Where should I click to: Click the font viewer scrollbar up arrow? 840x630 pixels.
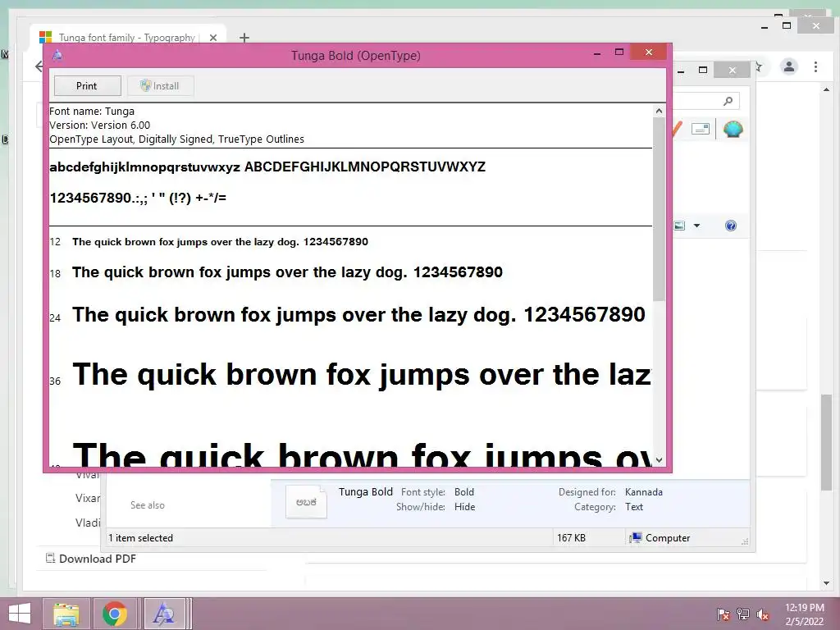coord(659,111)
